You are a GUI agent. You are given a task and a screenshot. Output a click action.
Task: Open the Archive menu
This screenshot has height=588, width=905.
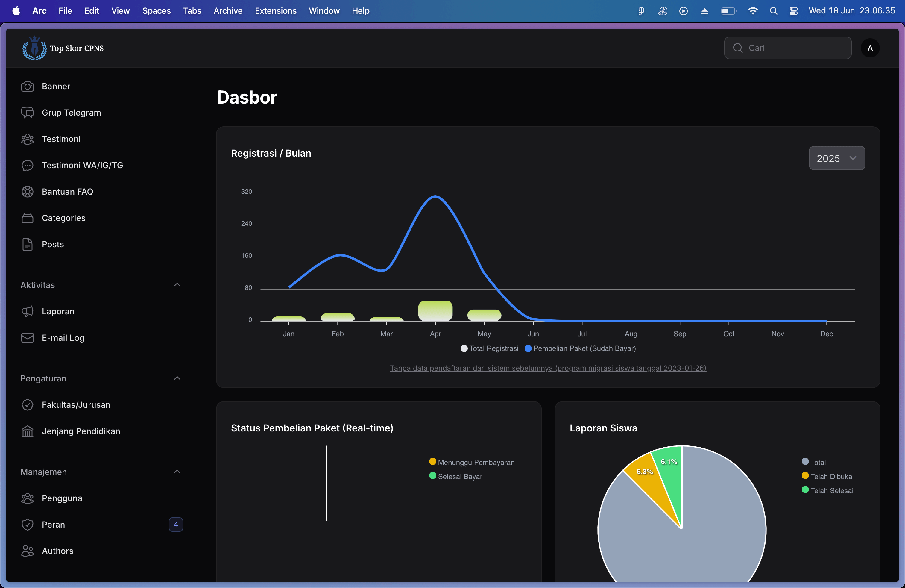(x=228, y=11)
